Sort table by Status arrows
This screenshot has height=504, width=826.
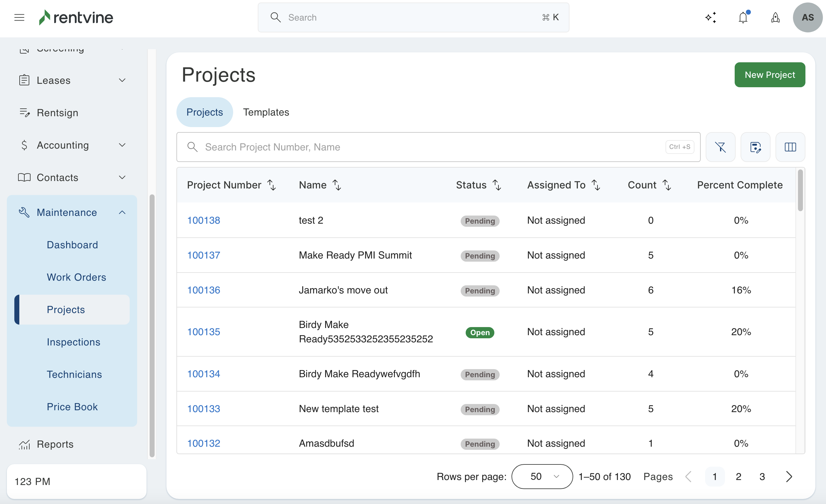click(x=497, y=185)
